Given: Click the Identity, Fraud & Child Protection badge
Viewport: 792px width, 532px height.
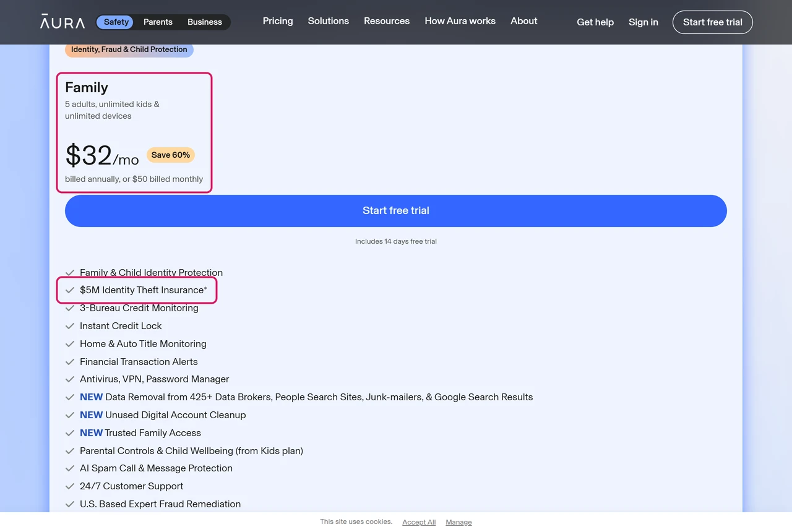Looking at the screenshot, I should [x=129, y=49].
